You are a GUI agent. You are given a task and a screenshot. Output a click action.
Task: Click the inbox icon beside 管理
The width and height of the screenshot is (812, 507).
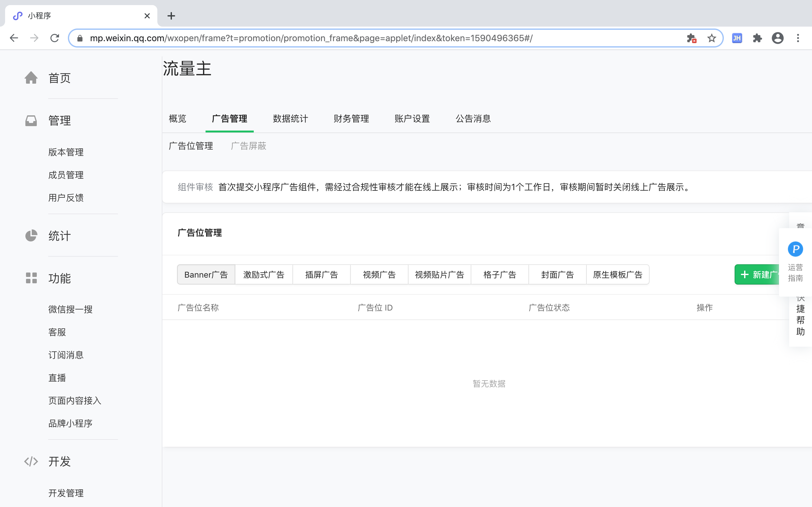click(31, 120)
